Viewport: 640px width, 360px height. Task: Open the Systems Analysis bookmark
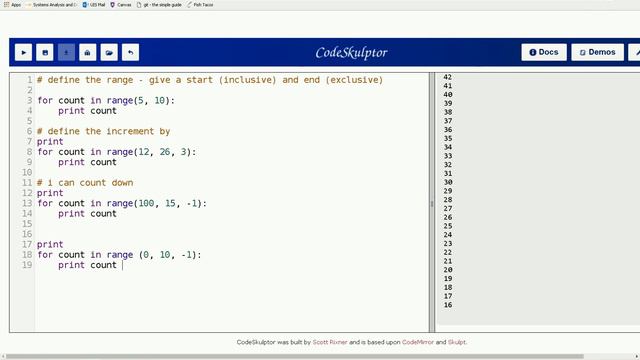[51, 5]
